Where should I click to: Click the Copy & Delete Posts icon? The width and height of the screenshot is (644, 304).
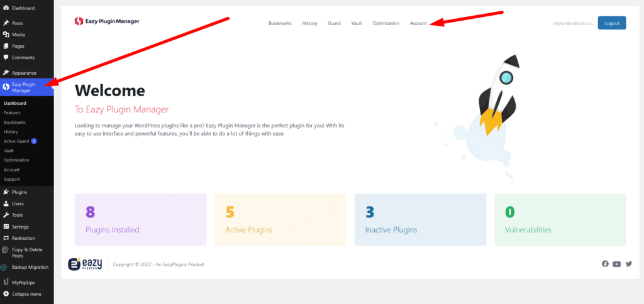(x=4, y=250)
